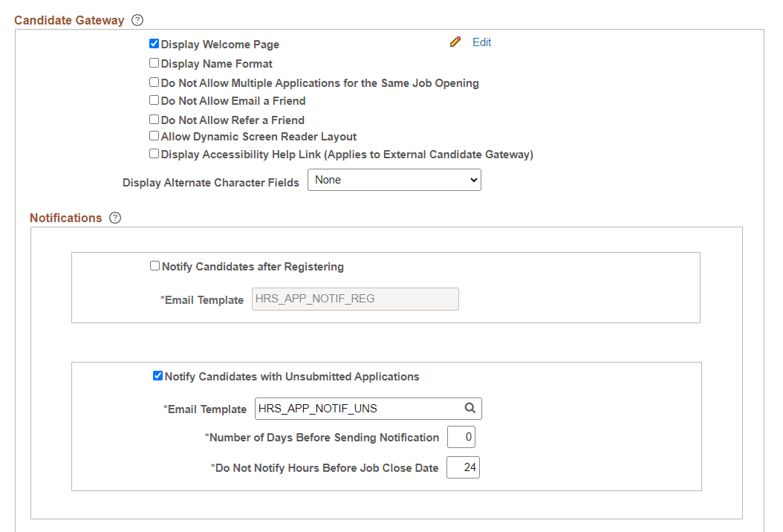Enable Do Not Allow Email a Friend
The height and width of the screenshot is (532, 783).
[154, 100]
